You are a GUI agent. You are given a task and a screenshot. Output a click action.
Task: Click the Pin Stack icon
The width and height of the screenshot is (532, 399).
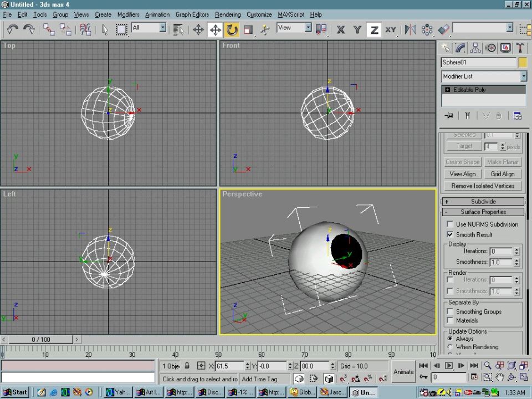point(448,116)
